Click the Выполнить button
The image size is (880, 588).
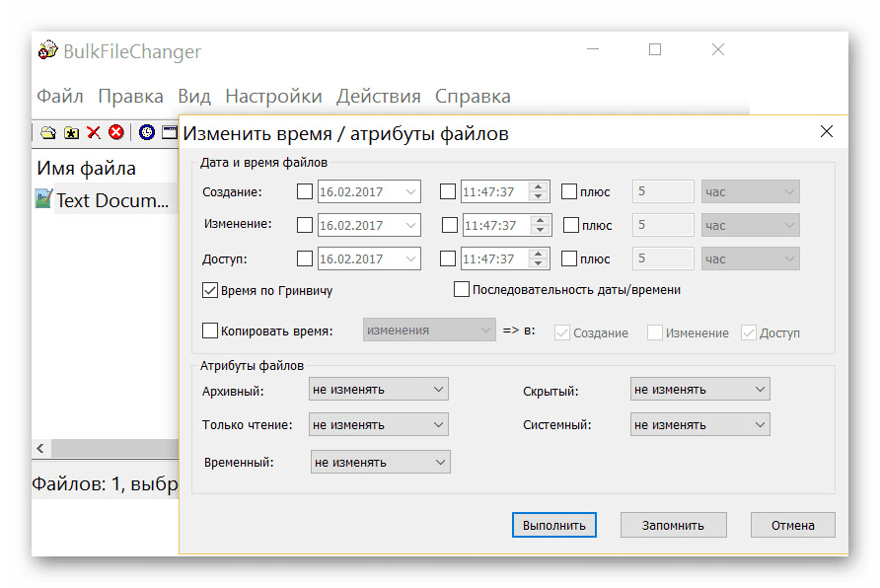pos(553,525)
